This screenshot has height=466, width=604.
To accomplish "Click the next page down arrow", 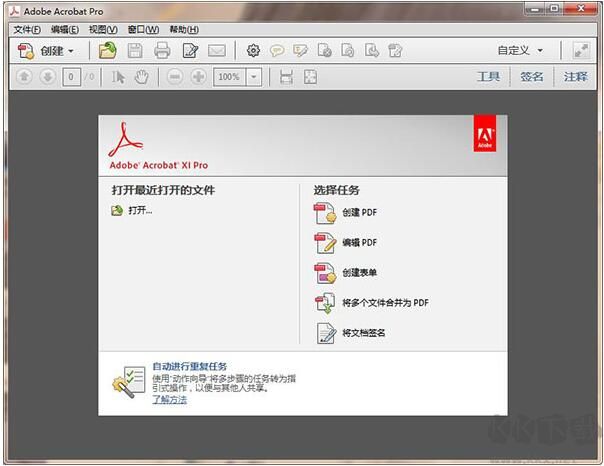I will tap(48, 77).
